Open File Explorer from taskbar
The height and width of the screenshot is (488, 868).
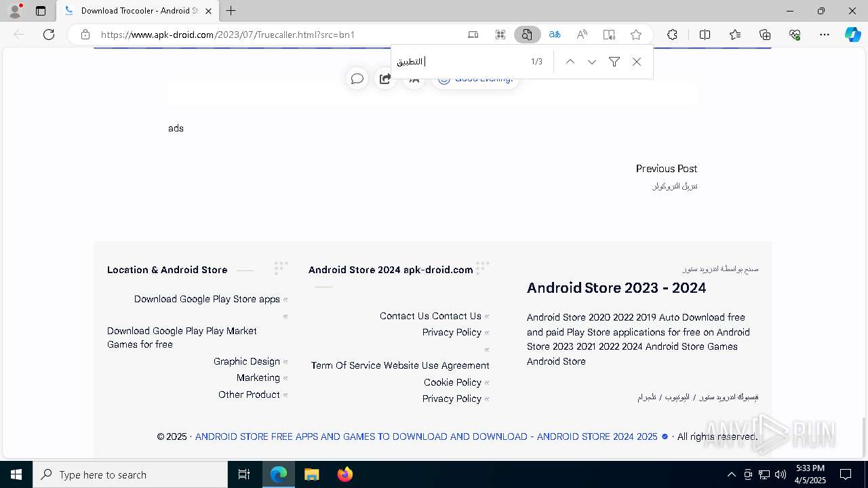pos(311,474)
